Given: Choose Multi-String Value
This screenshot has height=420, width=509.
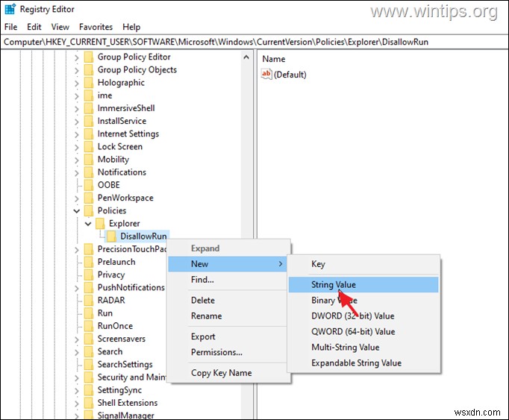Looking at the screenshot, I should coord(363,347).
